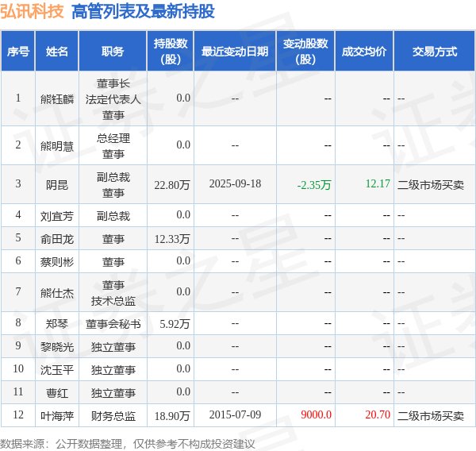Click the red 9000.0 change value
Viewport: 476px width, 451px height.
[x=316, y=414]
